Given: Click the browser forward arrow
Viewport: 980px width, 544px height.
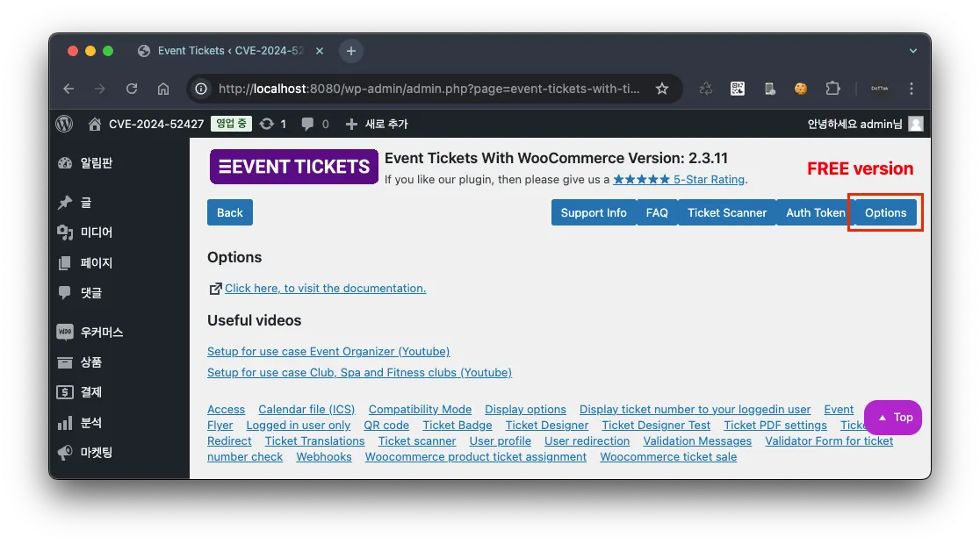Looking at the screenshot, I should (100, 89).
